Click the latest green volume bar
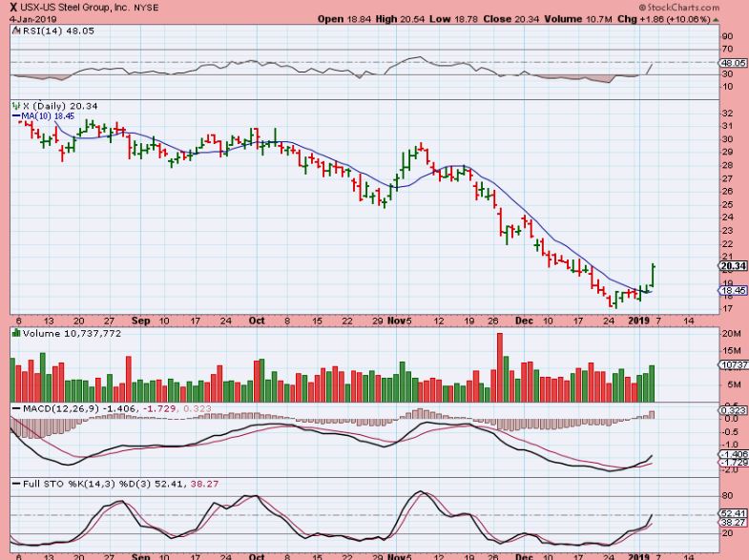The image size is (749, 560). [652, 384]
